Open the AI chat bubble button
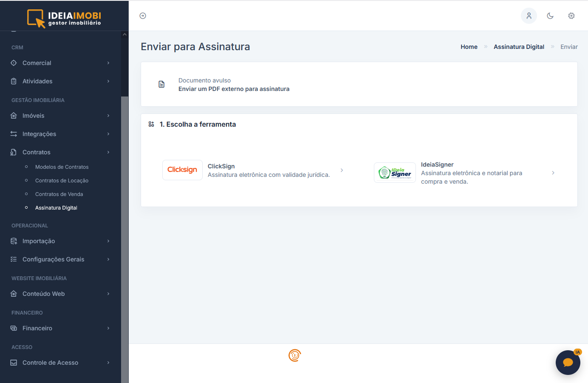 tap(568, 363)
